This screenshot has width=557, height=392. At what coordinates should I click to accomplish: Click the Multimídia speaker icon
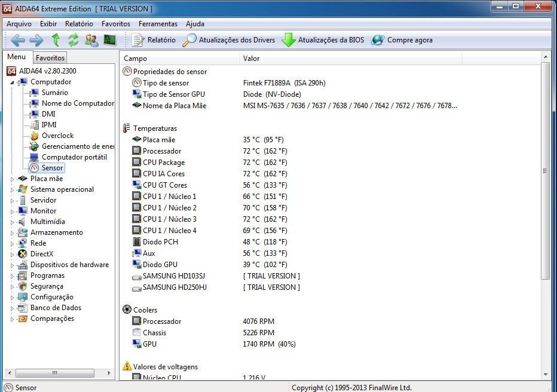coord(22,222)
